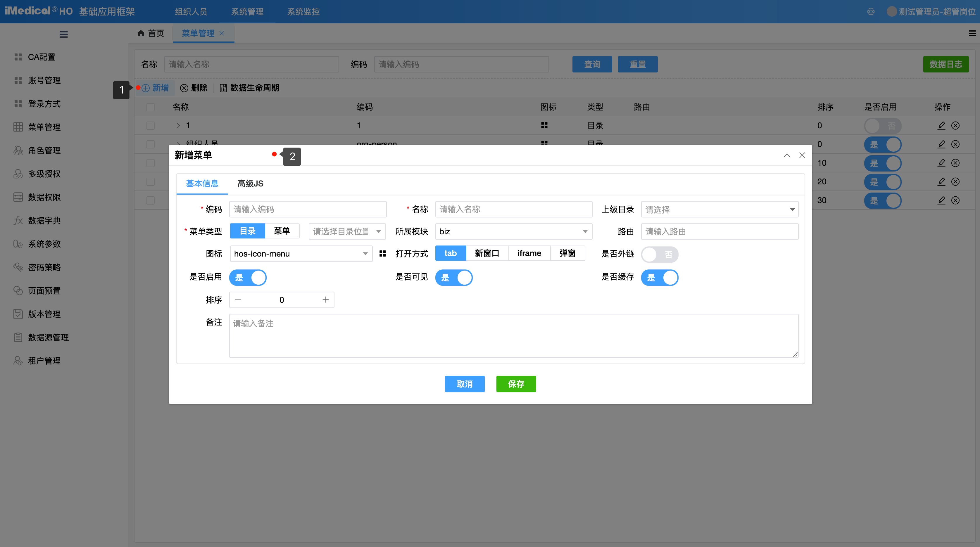Open 系统管理 top menu
This screenshot has width=980, height=547.
pos(247,12)
